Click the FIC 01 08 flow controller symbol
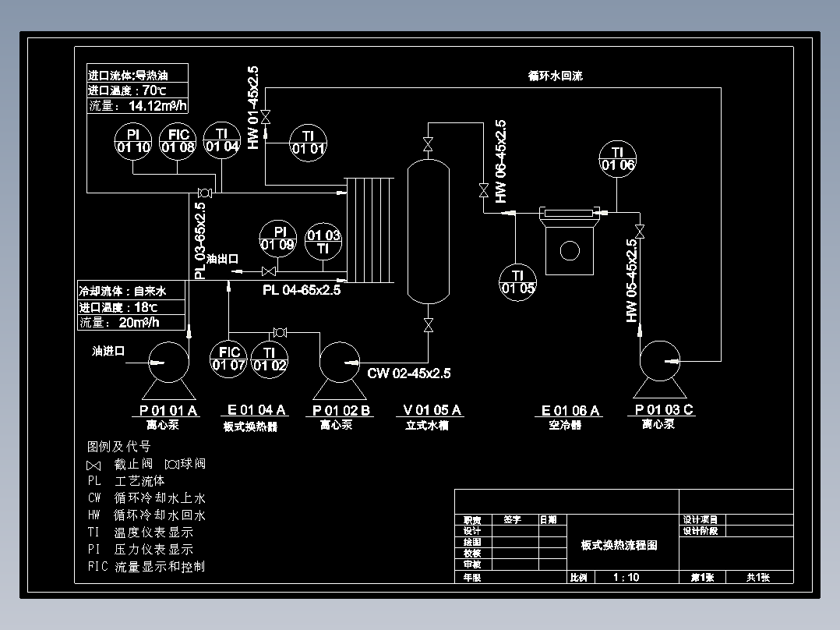 point(177,142)
